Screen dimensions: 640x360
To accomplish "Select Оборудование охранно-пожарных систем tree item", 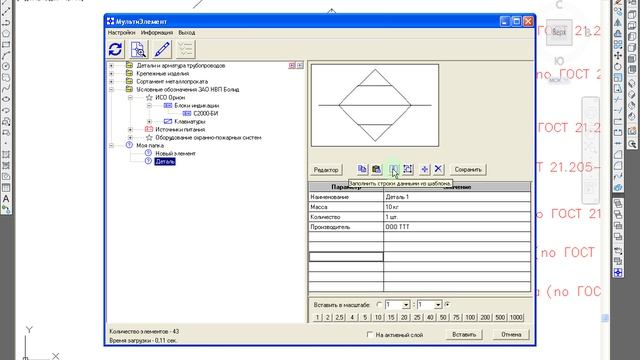I will point(208,138).
